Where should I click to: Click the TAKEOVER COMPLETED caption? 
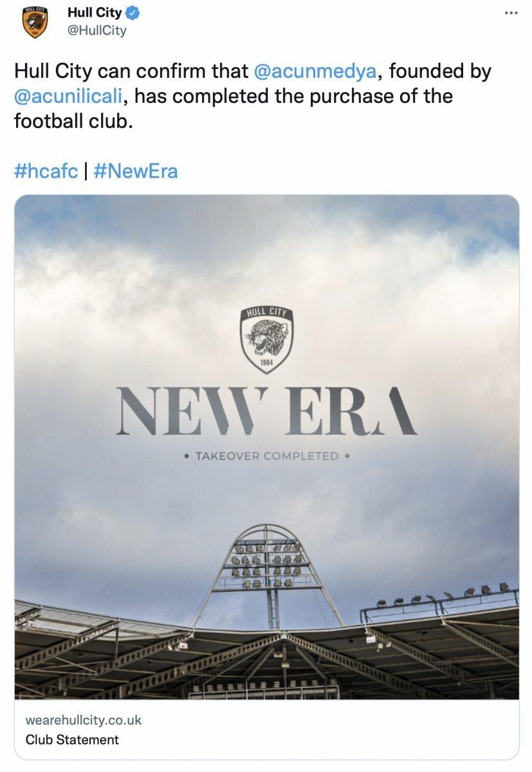(266, 456)
